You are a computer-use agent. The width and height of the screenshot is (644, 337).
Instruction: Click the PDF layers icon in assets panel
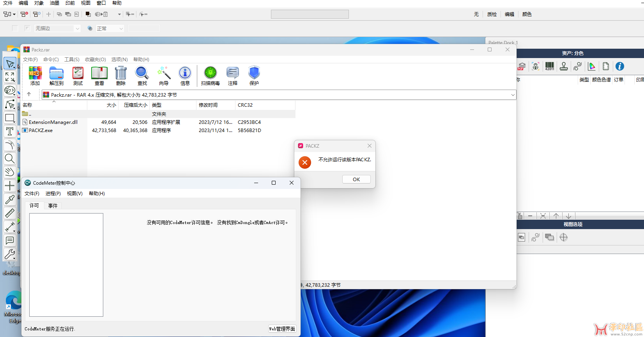pyautogui.click(x=522, y=66)
